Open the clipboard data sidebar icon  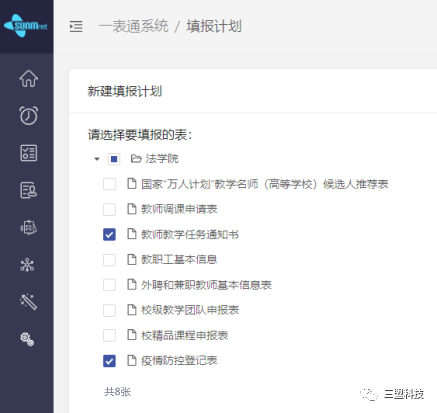point(28,228)
